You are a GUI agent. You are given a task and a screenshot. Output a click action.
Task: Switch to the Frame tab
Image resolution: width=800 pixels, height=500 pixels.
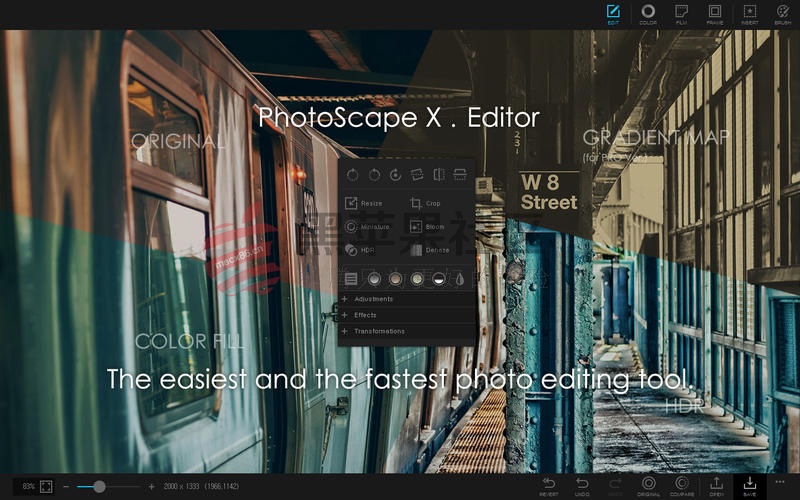[715, 14]
